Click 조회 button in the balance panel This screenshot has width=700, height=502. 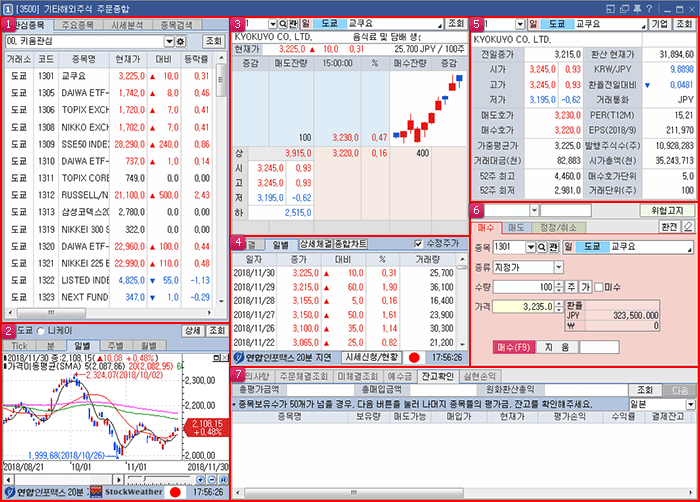pyautogui.click(x=645, y=390)
